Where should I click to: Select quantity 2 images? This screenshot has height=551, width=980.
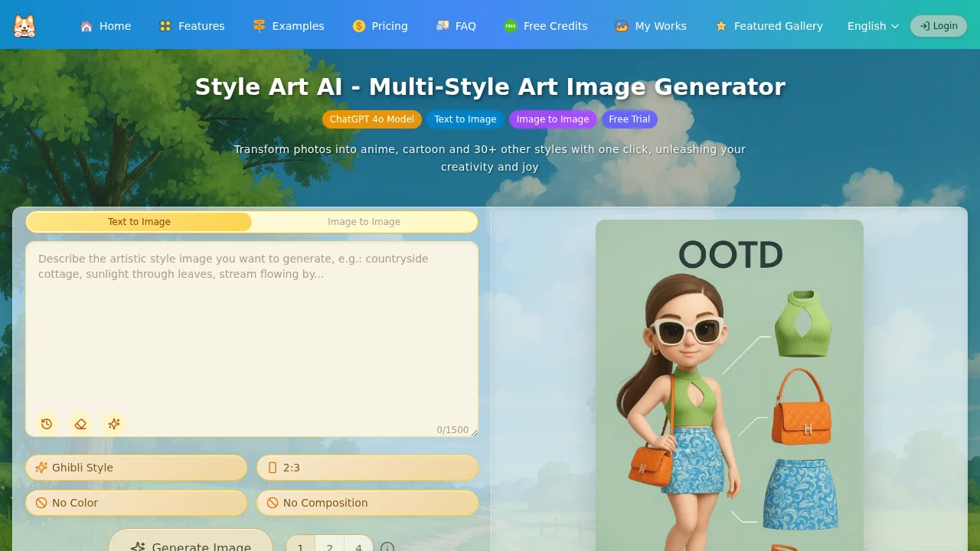coord(329,546)
